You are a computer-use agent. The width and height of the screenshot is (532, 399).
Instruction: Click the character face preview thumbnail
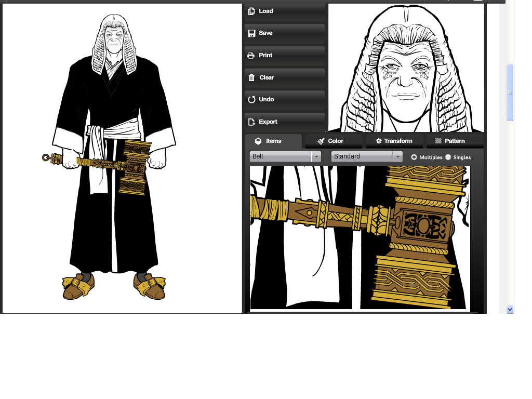pos(406,68)
